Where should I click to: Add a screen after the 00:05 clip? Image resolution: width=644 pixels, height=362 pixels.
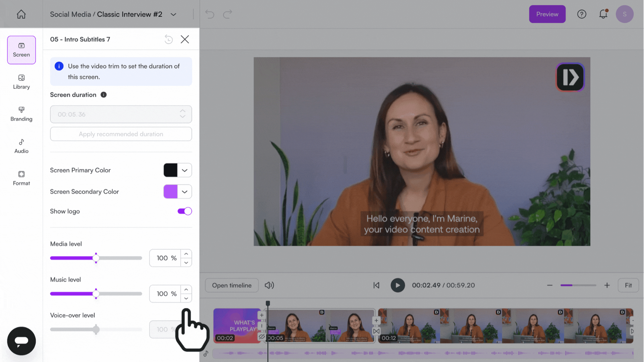[376, 320]
